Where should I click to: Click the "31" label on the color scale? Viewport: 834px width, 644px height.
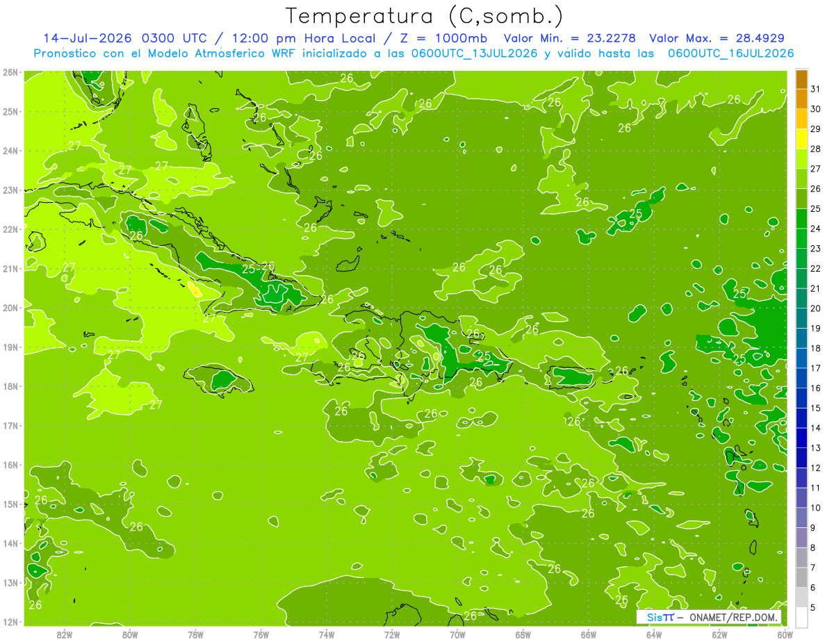coord(816,89)
